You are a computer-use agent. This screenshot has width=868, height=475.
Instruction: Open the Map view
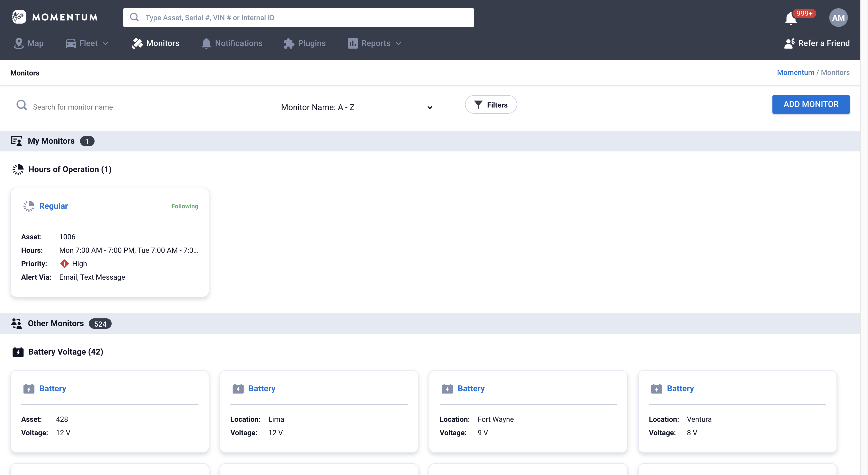pos(29,43)
